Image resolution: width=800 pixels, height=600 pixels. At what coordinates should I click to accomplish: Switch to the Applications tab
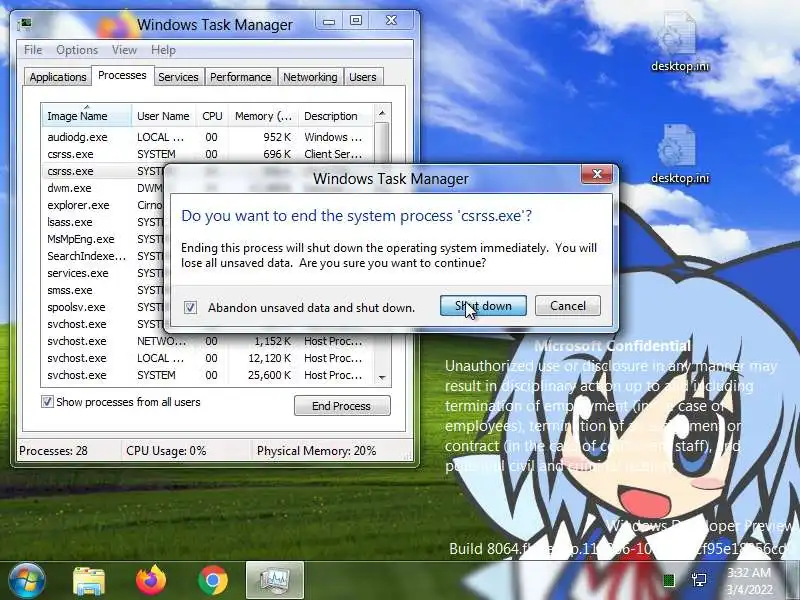58,77
